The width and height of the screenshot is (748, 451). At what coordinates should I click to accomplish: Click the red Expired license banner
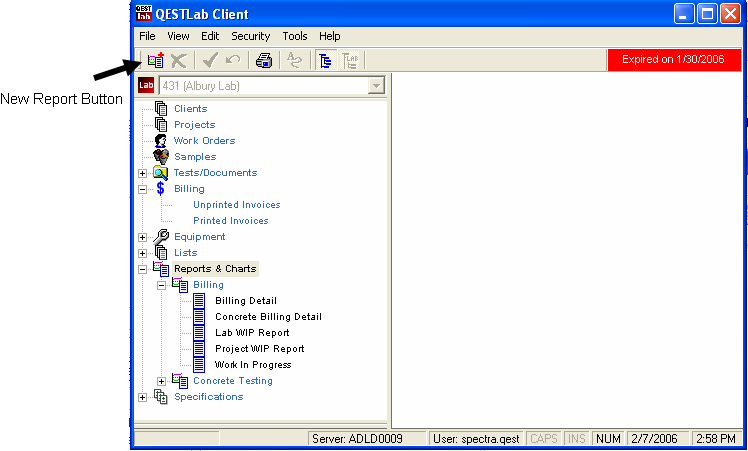pyautogui.click(x=671, y=60)
